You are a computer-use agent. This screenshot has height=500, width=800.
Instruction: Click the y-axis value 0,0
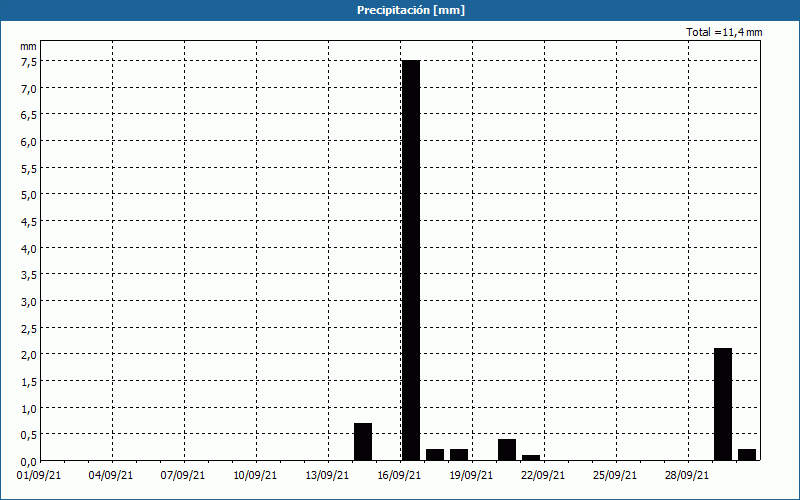point(29,462)
